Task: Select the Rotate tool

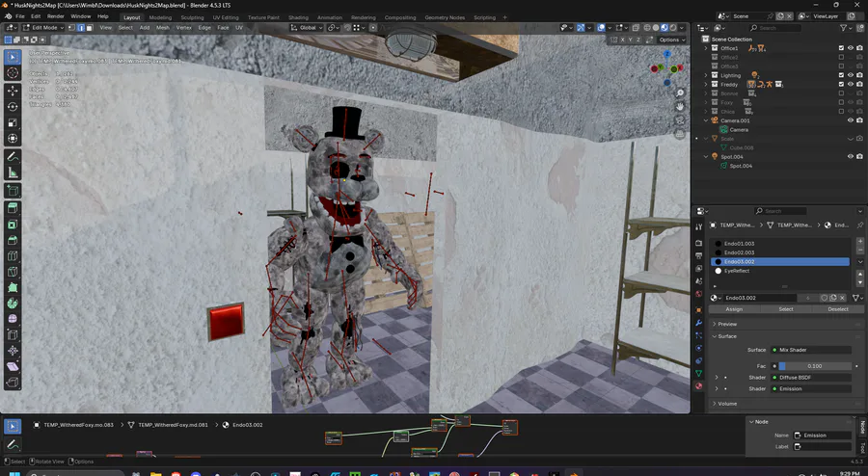Action: (x=13, y=107)
